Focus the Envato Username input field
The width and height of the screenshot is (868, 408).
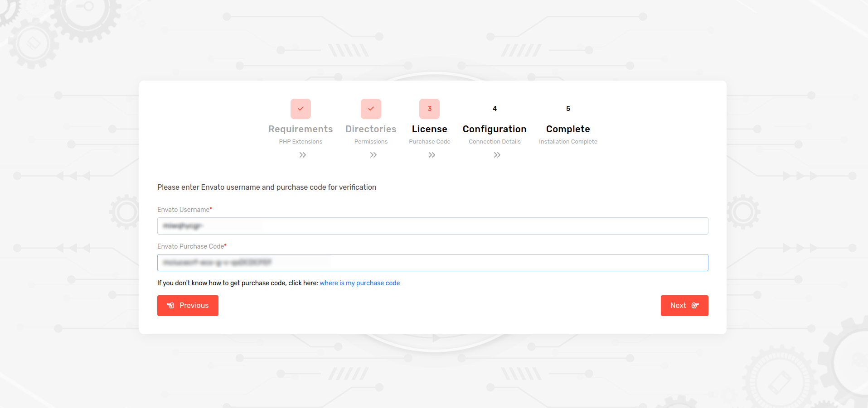[x=432, y=226]
